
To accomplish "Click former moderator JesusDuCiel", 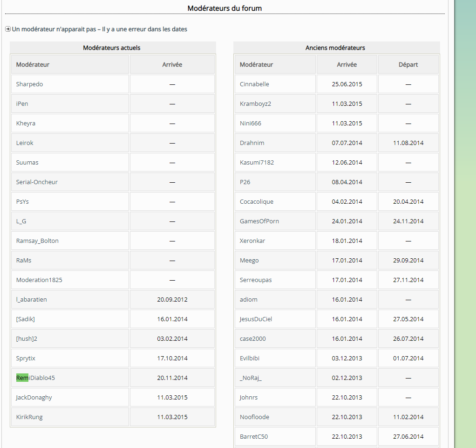I will click(x=256, y=319).
